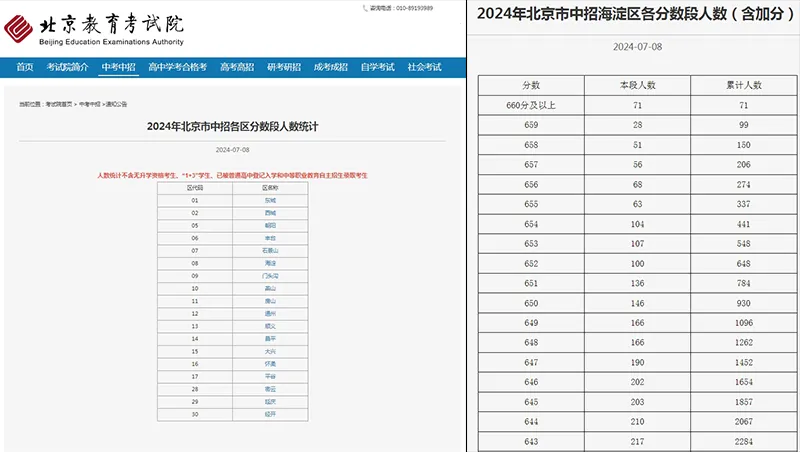Open the 海淀 district link, code 08
This screenshot has height=452, width=800.
pyautogui.click(x=270, y=263)
